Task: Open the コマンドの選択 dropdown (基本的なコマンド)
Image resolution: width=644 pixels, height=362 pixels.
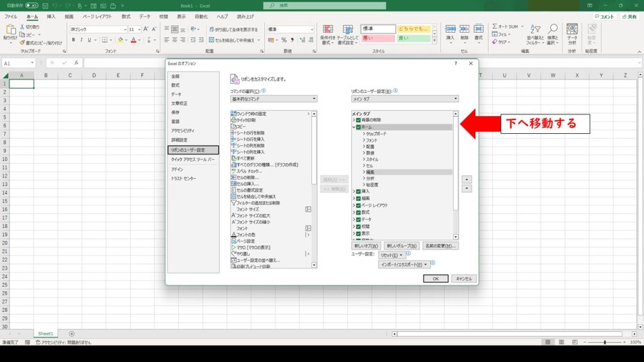Action: 273,99
